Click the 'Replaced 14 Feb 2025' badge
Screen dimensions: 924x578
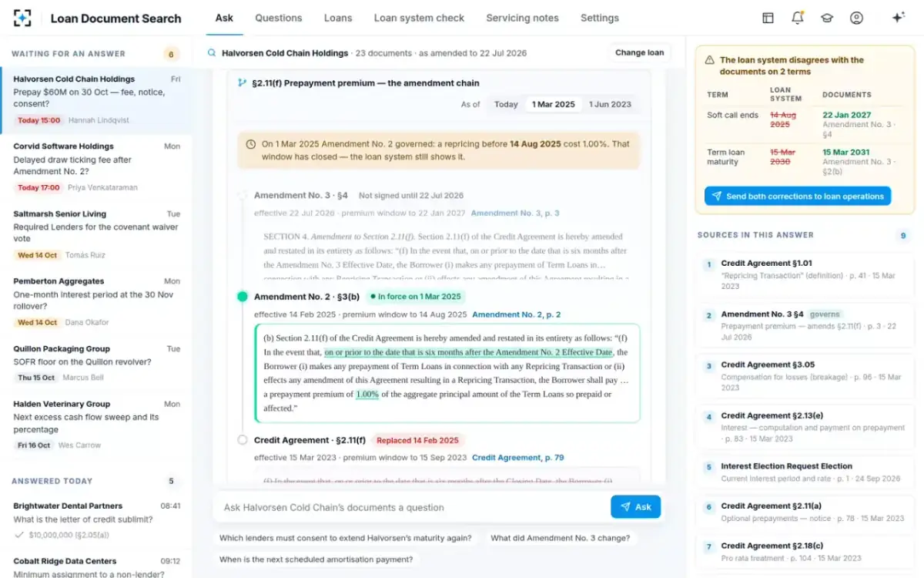click(417, 440)
